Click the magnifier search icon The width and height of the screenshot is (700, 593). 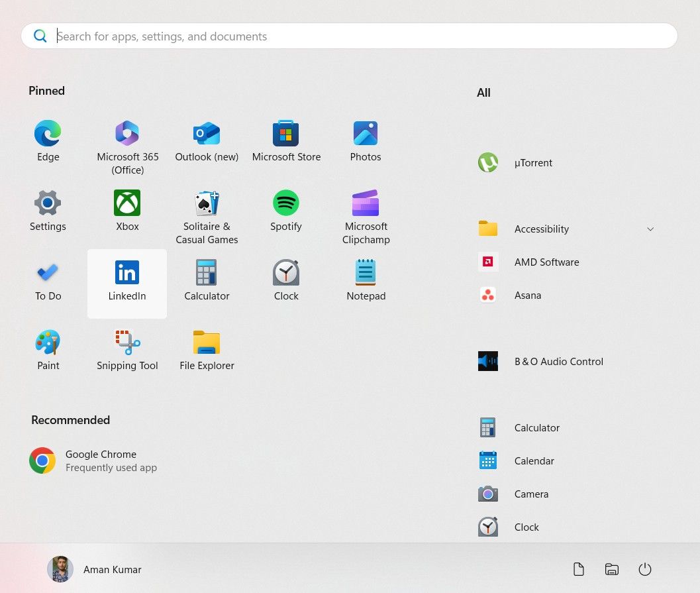(40, 36)
